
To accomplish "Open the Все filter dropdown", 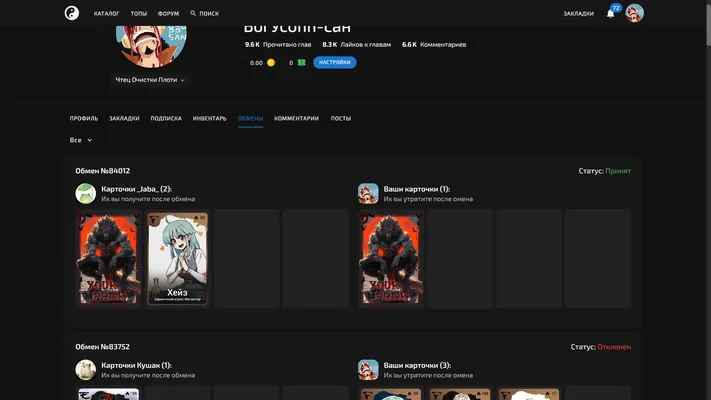I will click(x=81, y=140).
